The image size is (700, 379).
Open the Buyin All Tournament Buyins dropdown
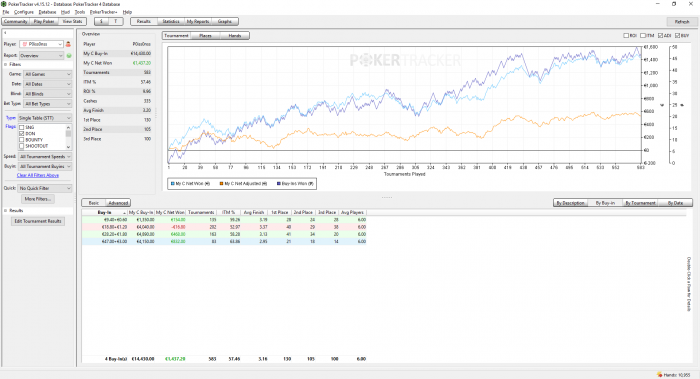pyautogui.click(x=45, y=166)
